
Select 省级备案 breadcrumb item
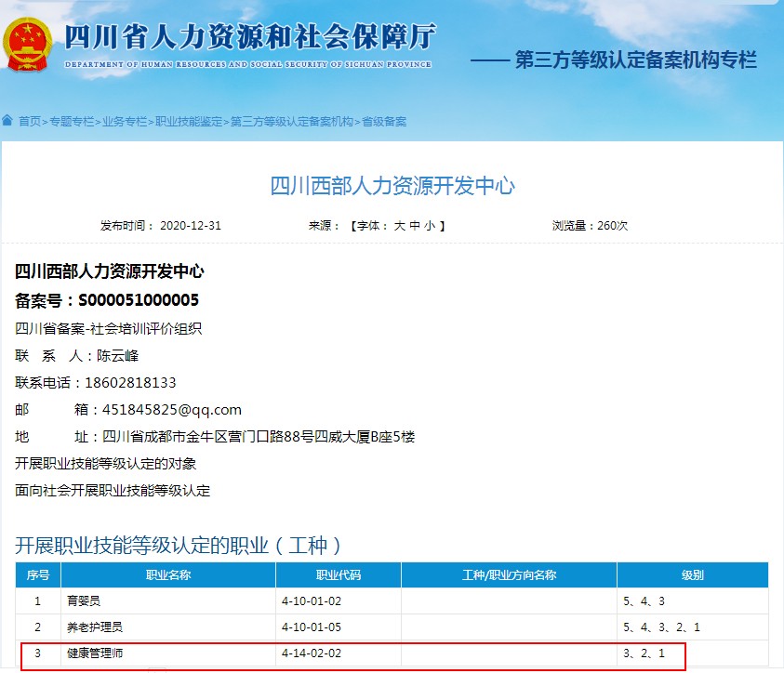(x=384, y=122)
